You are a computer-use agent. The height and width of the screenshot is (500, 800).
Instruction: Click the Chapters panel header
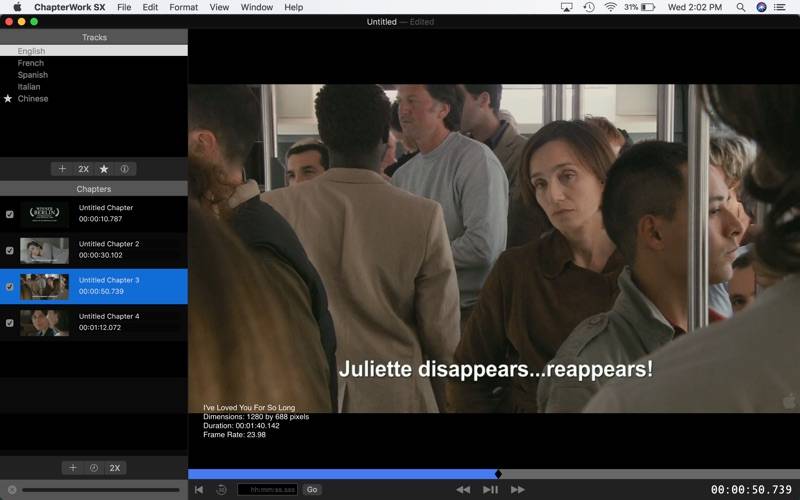coord(94,189)
